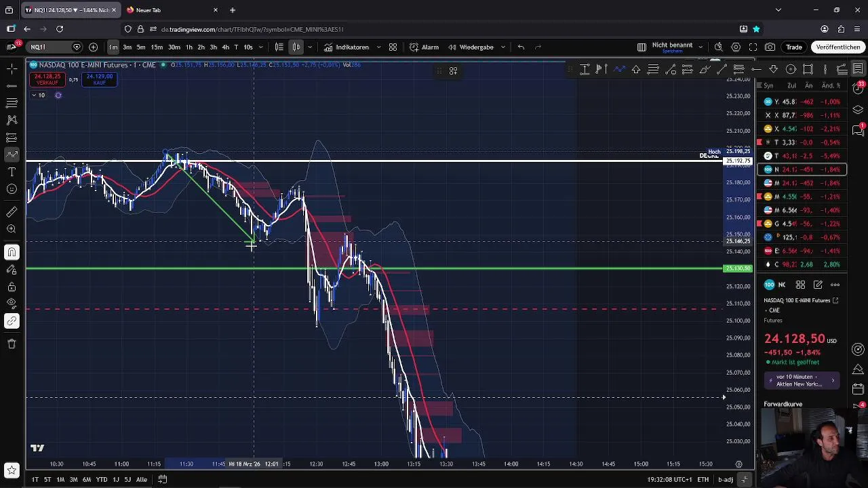Expand the Wiedergabe dropdown arrow
Image resolution: width=868 pixels, height=488 pixels.
pos(502,47)
